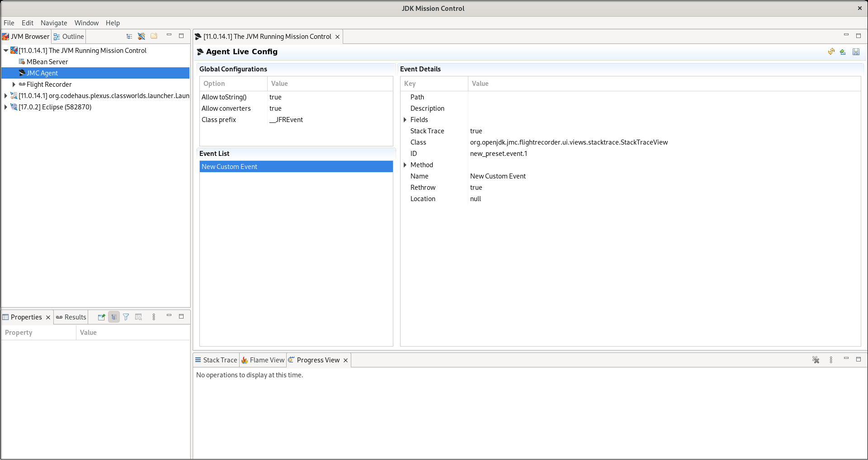Select the Flight Recorder tree item
Viewport: 868px width, 460px height.
coord(49,84)
